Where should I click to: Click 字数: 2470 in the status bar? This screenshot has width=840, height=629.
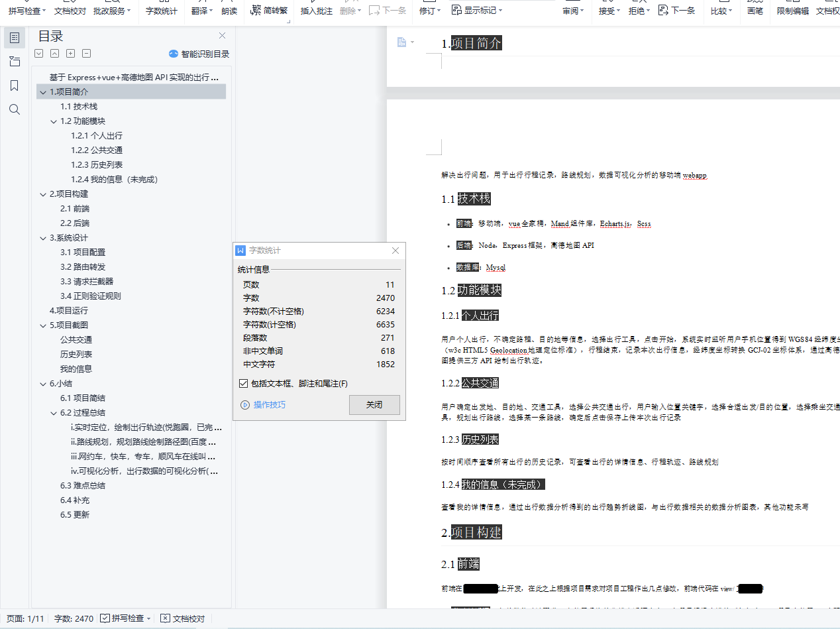click(x=74, y=618)
